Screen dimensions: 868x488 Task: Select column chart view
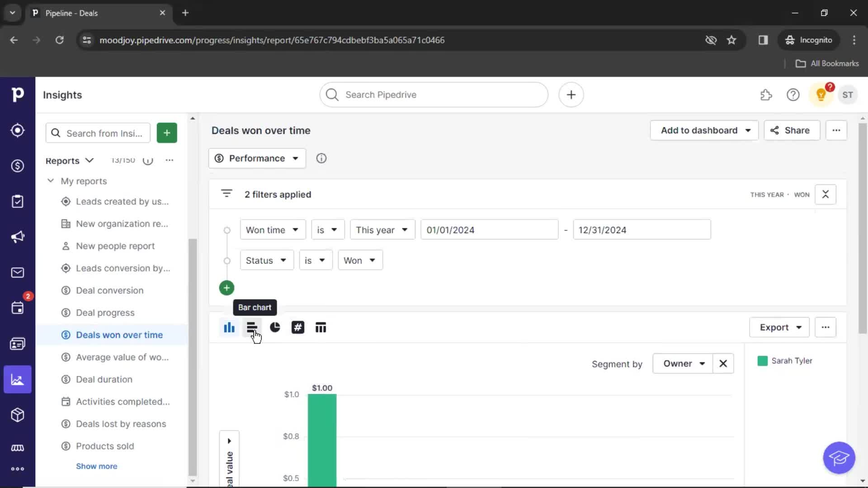[x=229, y=328]
